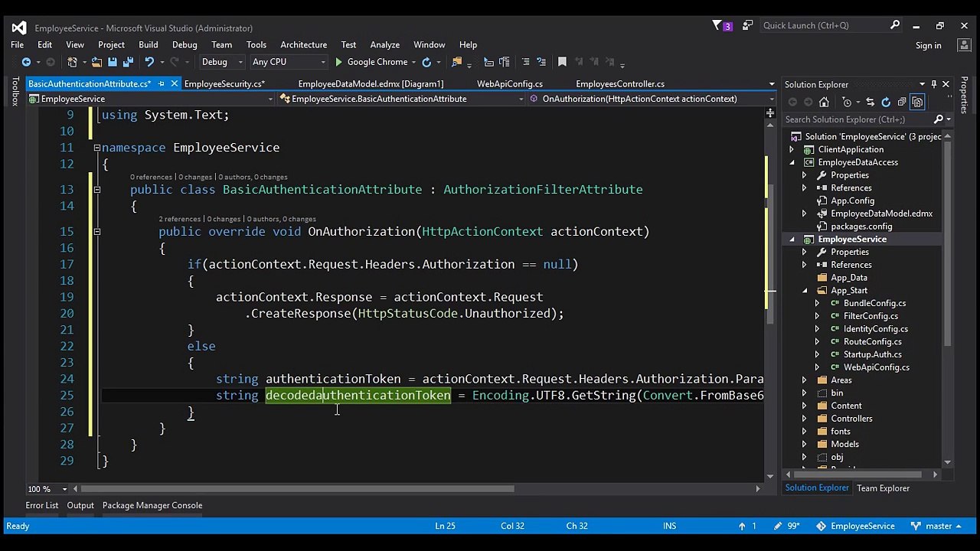Click the Find in Files toolbar icon
Screen dimensions: 980x551
click(457, 62)
